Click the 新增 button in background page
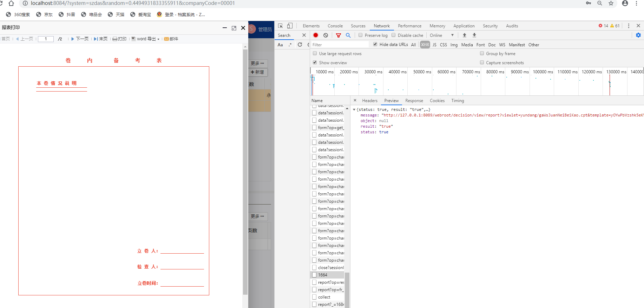This screenshot has height=308, width=644. click(x=258, y=72)
